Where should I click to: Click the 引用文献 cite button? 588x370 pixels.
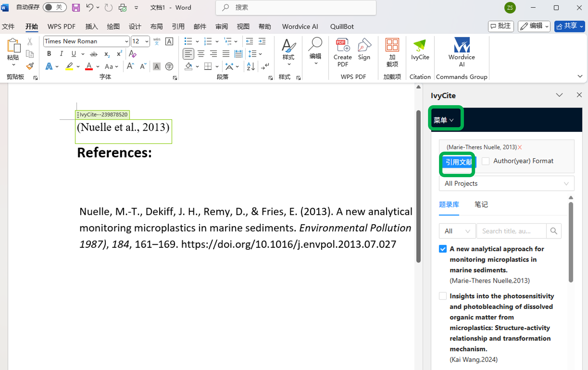click(459, 162)
